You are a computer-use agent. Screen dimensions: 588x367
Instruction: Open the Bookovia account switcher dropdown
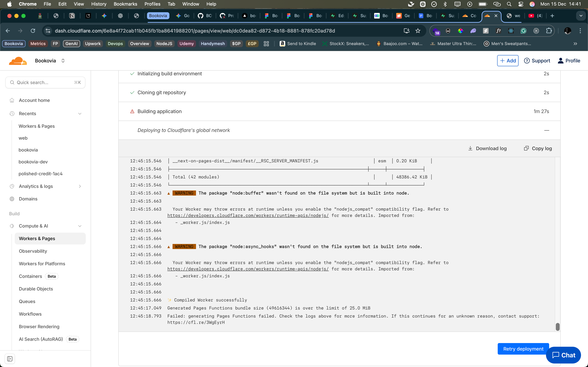[63, 61]
